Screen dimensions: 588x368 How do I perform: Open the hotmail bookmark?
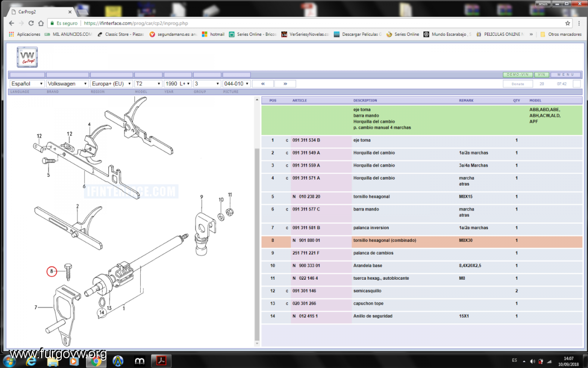coord(213,34)
